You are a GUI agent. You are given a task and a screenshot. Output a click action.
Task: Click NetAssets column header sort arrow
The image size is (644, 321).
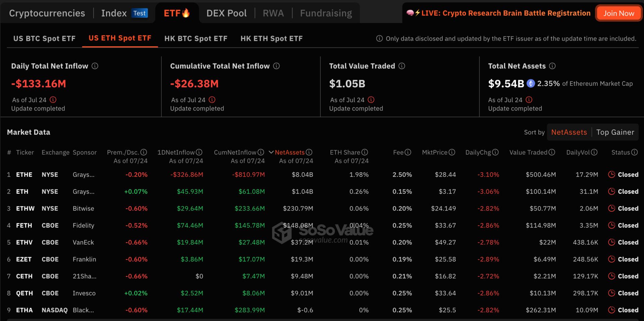(271, 152)
